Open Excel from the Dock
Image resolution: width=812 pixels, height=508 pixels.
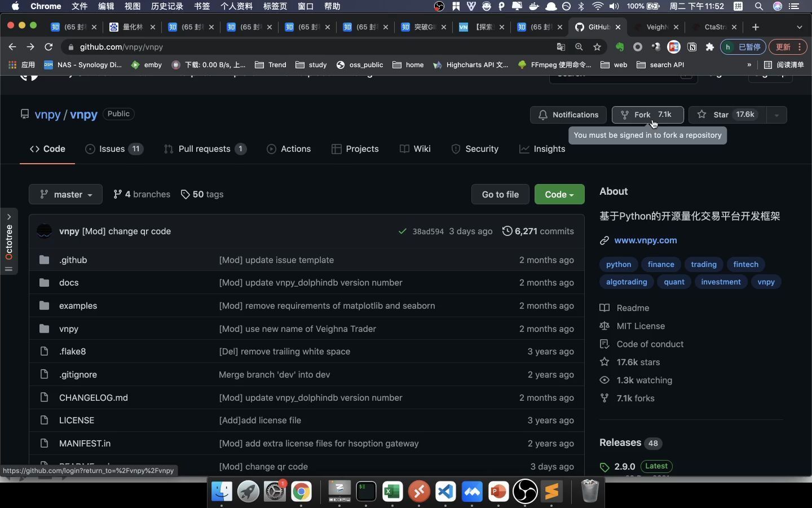coord(392,492)
